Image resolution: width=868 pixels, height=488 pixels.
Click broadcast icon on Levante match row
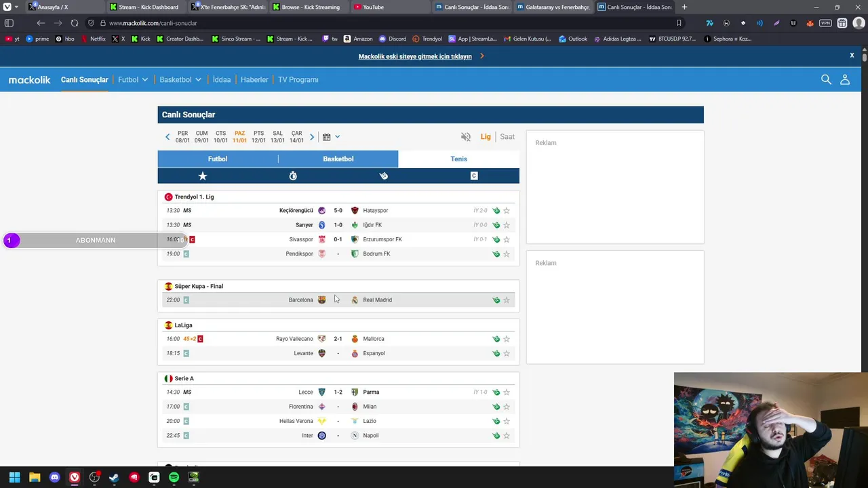(186, 353)
